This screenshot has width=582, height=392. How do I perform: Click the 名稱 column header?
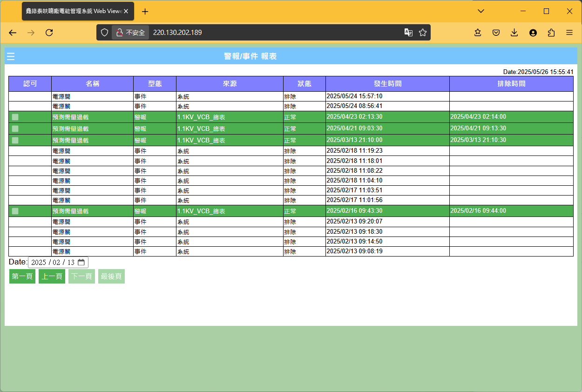coord(93,84)
